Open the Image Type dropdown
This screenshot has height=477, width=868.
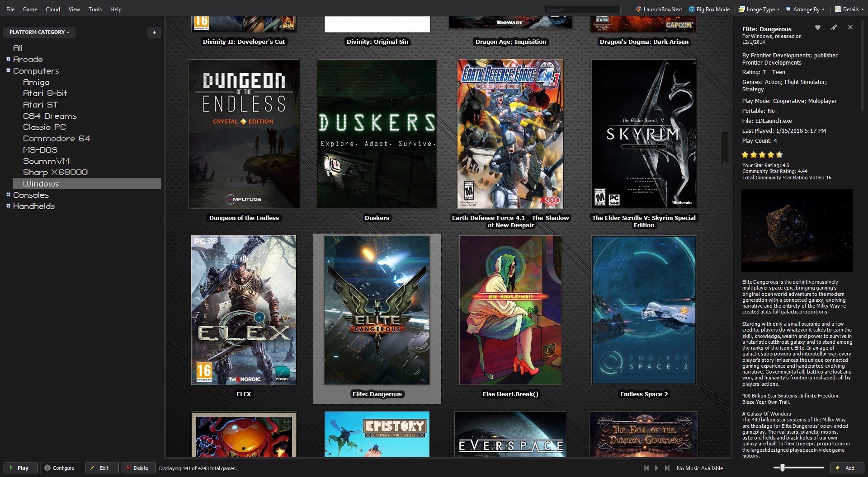pyautogui.click(x=759, y=9)
